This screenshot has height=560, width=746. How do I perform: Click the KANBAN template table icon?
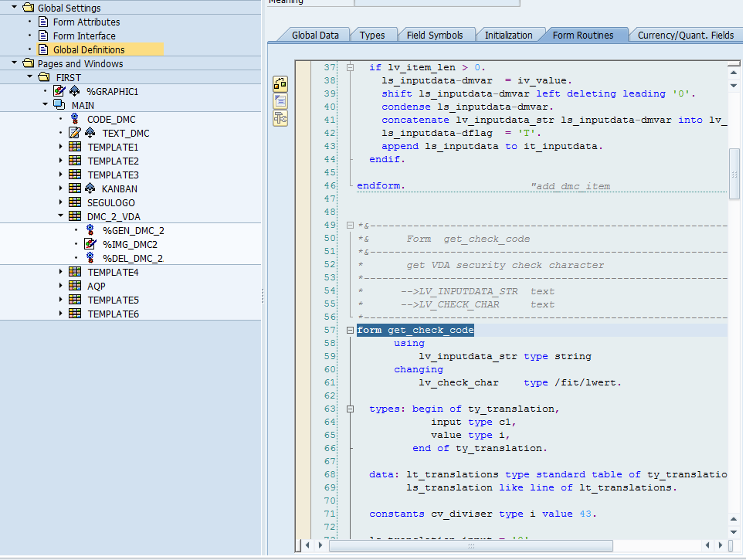75,188
